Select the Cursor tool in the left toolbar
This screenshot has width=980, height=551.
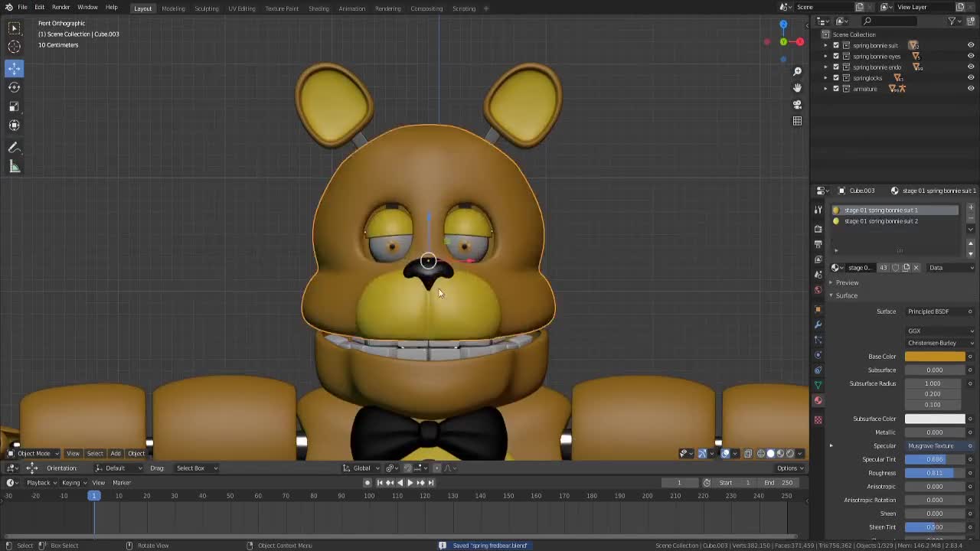pos(14,46)
